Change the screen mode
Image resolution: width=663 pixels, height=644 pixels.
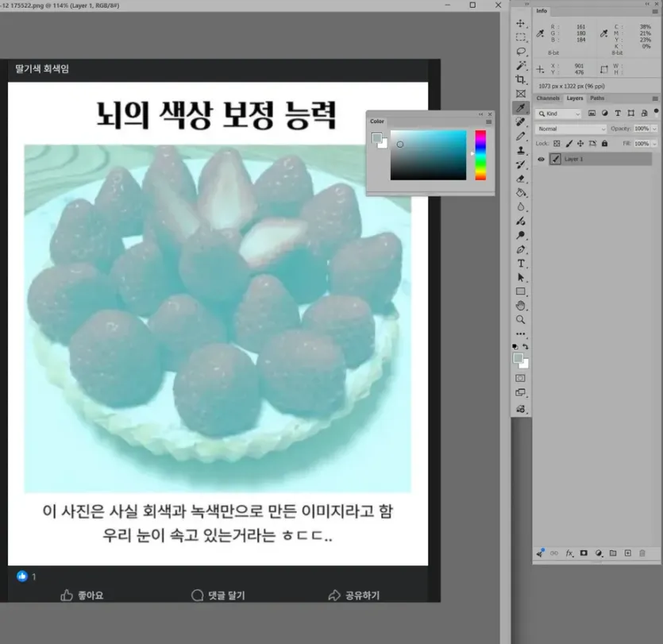[x=521, y=393]
